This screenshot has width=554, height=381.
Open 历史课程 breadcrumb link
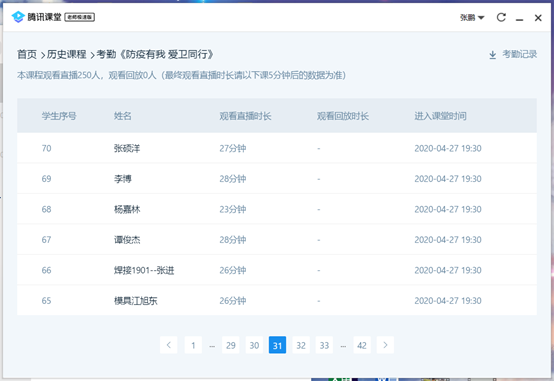pos(66,54)
